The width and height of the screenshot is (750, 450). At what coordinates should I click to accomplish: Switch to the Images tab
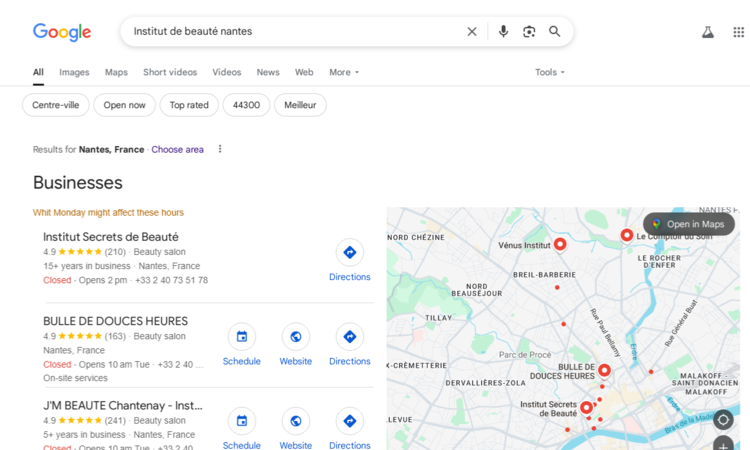pyautogui.click(x=74, y=72)
